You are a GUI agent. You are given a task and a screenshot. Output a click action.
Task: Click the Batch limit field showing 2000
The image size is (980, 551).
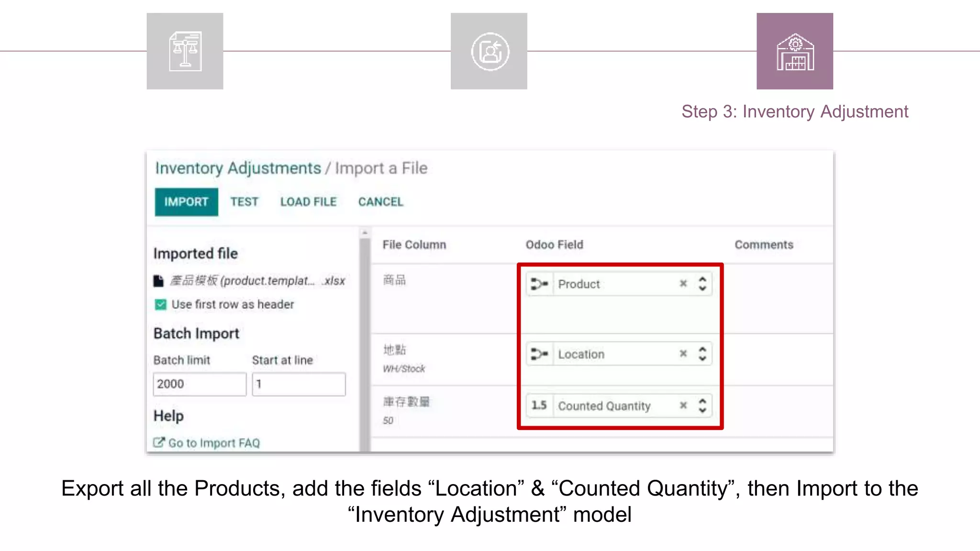coord(200,384)
